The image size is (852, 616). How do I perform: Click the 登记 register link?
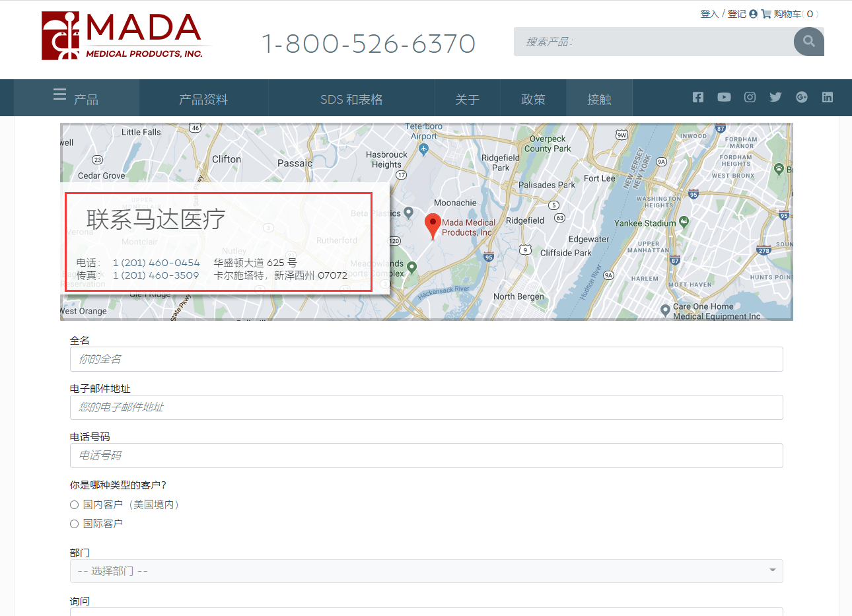coord(736,14)
